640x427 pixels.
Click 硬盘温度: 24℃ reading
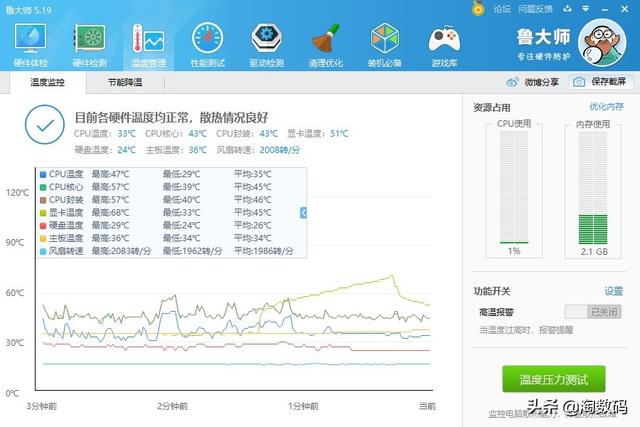105,150
